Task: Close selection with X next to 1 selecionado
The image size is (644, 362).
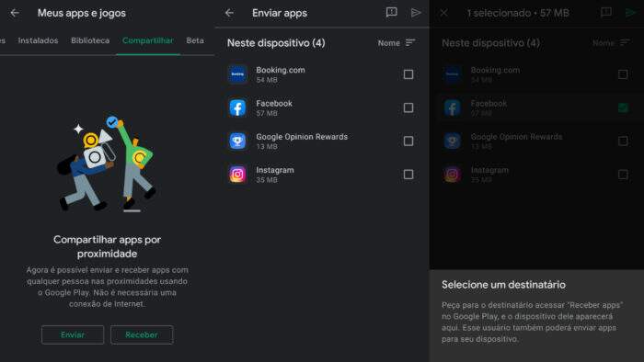Action: tap(443, 13)
